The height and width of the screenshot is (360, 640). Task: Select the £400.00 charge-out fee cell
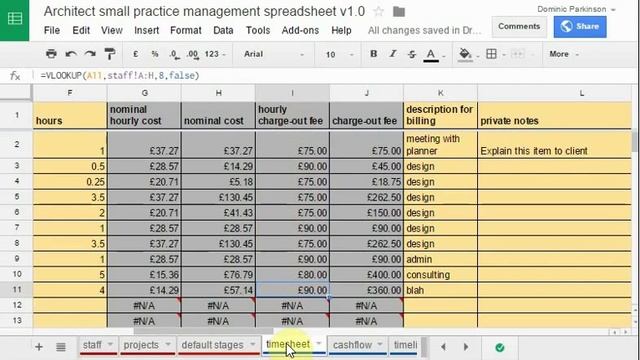[366, 274]
